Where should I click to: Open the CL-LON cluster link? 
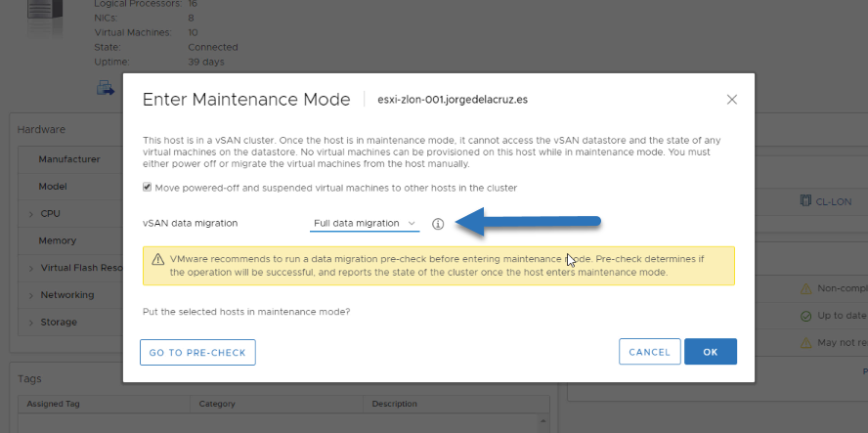(x=834, y=201)
